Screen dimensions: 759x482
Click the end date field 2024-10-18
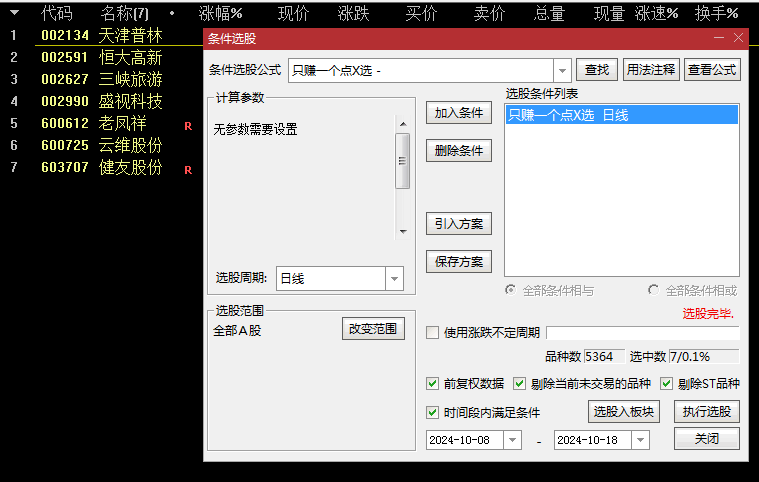(x=593, y=440)
